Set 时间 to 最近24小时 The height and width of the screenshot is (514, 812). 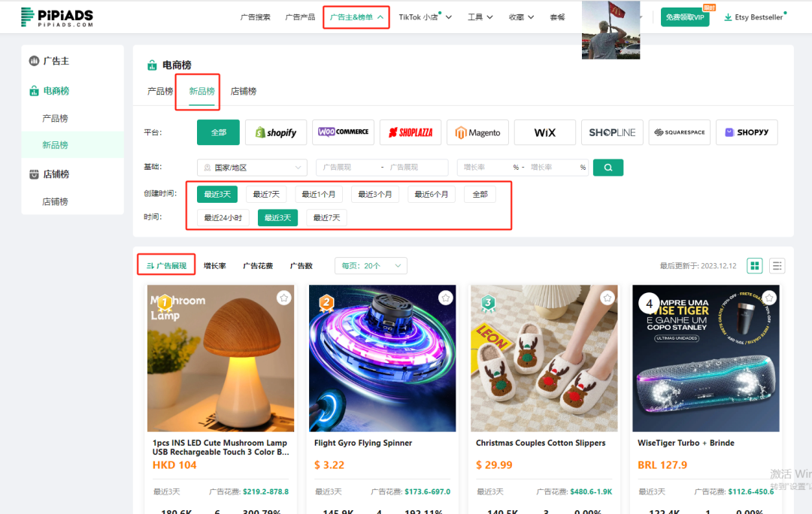(x=223, y=218)
